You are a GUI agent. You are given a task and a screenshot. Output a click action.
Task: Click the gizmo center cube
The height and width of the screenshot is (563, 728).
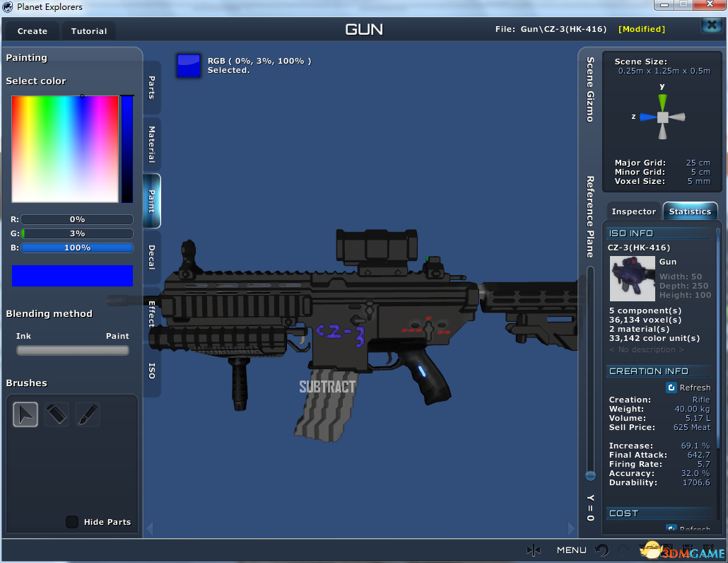pyautogui.click(x=663, y=117)
